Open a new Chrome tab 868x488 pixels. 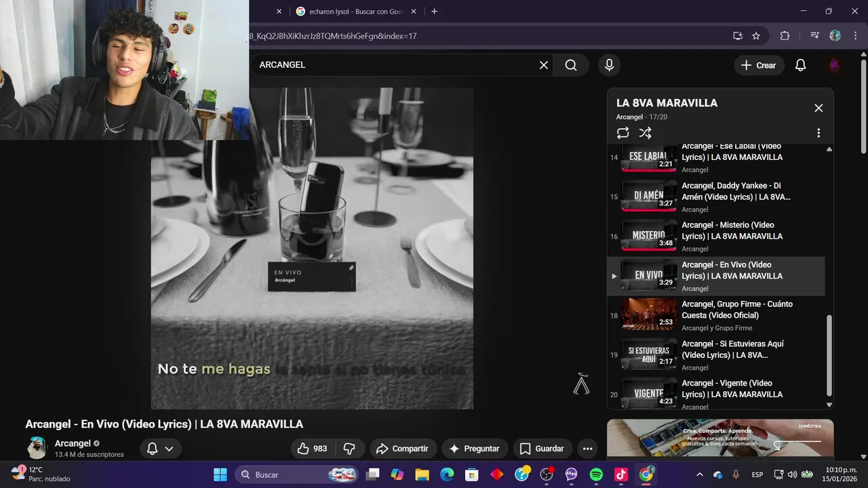click(434, 12)
